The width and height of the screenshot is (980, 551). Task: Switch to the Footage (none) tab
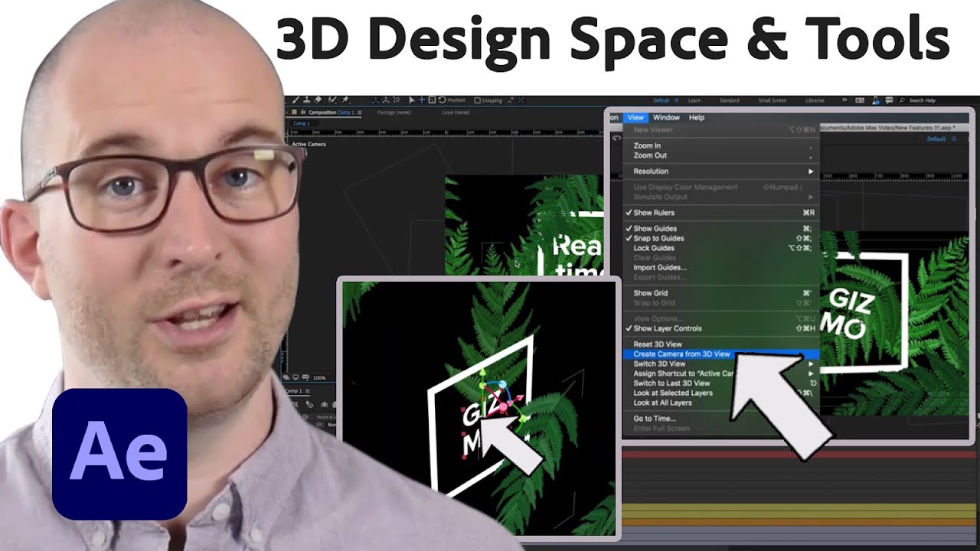(x=394, y=112)
